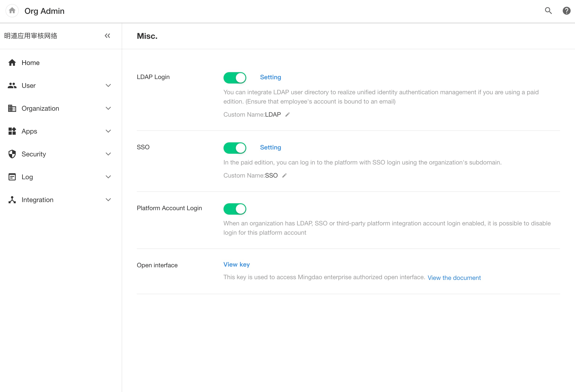Image resolution: width=575 pixels, height=392 pixels.
Task: Expand the User menu chevron
Action: (108, 86)
